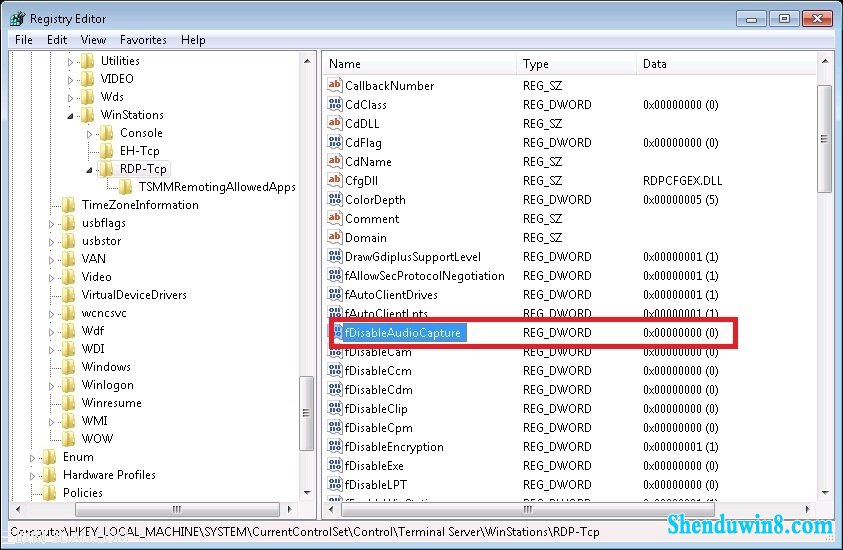
Task: Collapse the WinStations tree node
Action: pos(70,116)
